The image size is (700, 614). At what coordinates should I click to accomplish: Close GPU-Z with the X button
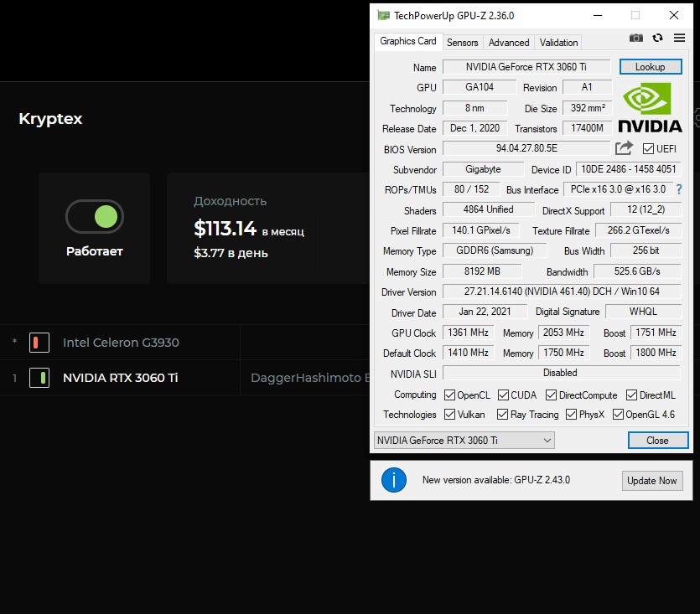[674, 15]
